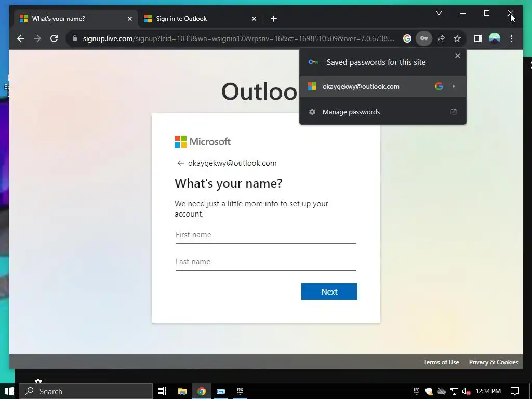Screen dimensions: 532x399
Task: Open the notification center icon
Action: (x=515, y=391)
